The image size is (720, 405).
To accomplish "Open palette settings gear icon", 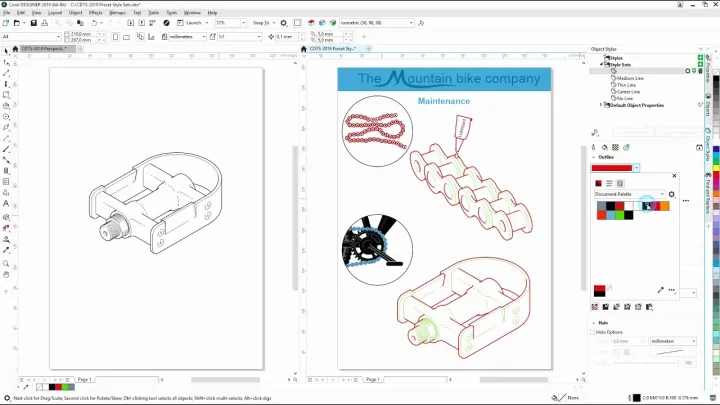I will [x=672, y=194].
